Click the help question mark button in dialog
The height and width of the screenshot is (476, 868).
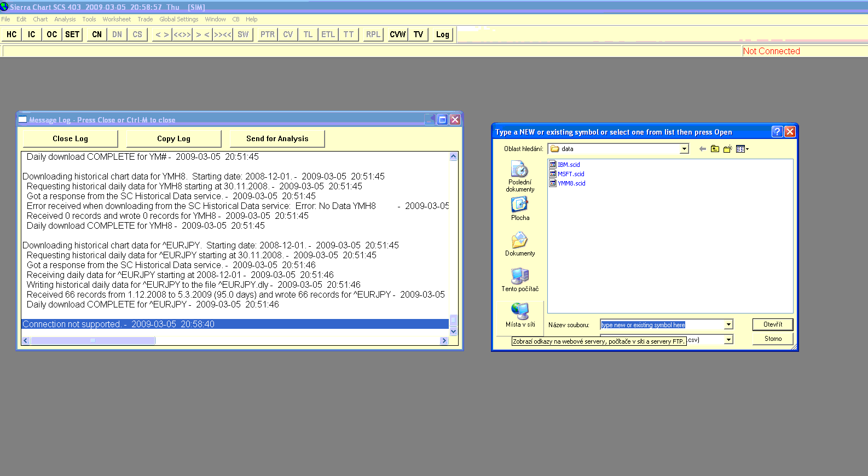777,132
